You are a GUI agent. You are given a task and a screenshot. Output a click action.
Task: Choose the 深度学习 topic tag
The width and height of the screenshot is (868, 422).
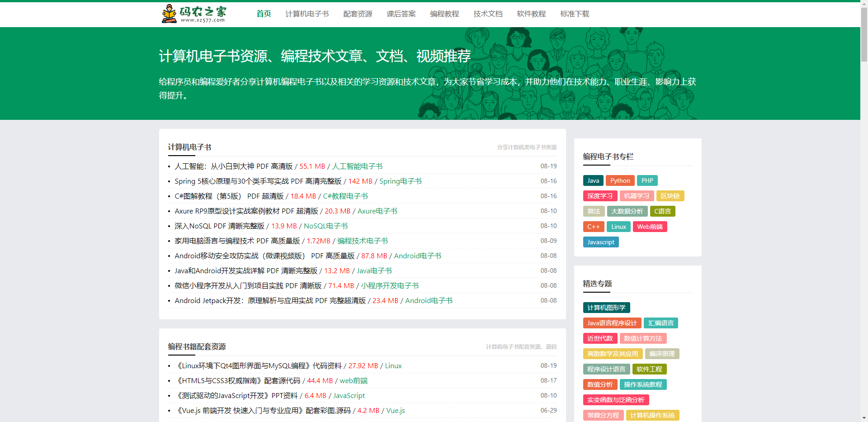(600, 196)
